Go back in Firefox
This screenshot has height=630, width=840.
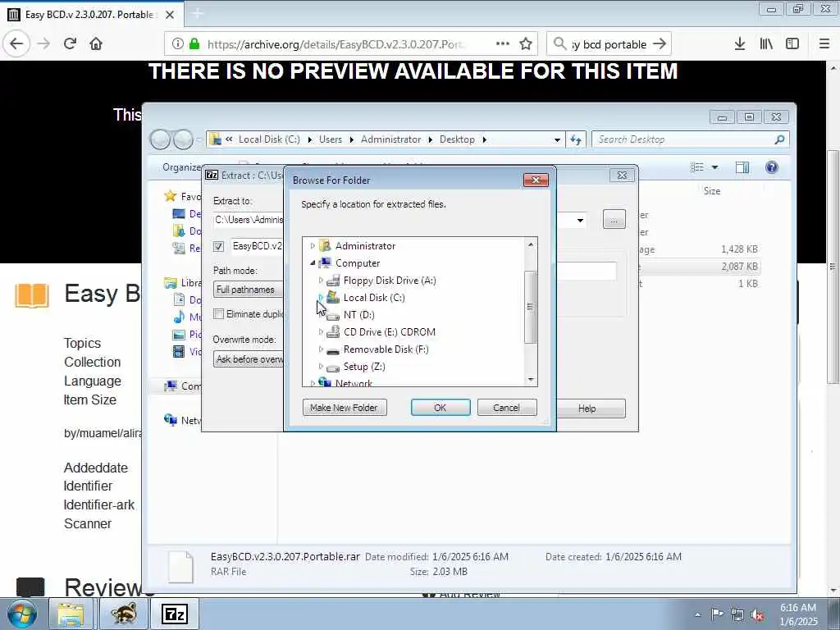(x=16, y=43)
